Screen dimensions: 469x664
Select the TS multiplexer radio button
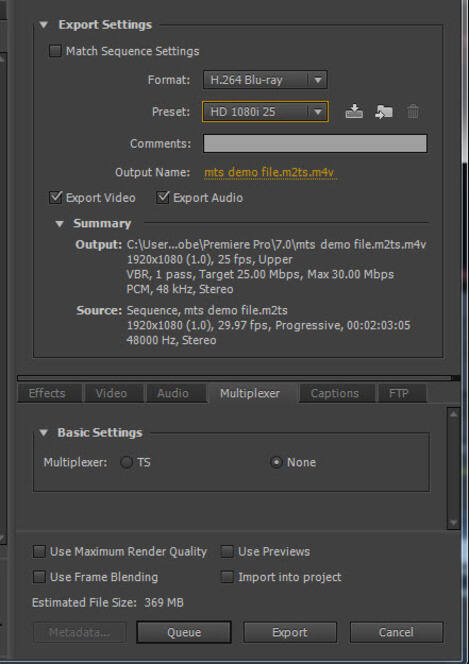126,462
